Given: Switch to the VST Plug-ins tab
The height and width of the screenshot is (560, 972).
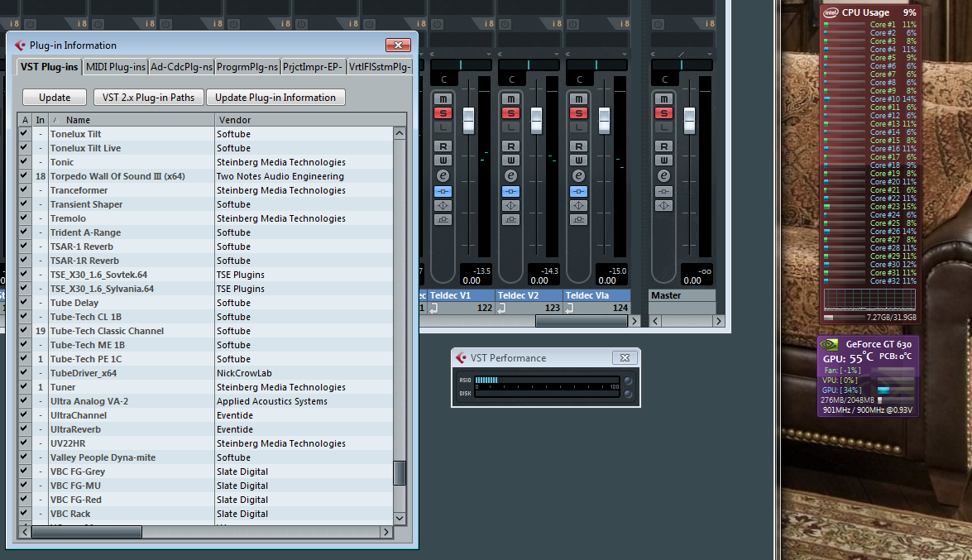Looking at the screenshot, I should pyautogui.click(x=49, y=67).
